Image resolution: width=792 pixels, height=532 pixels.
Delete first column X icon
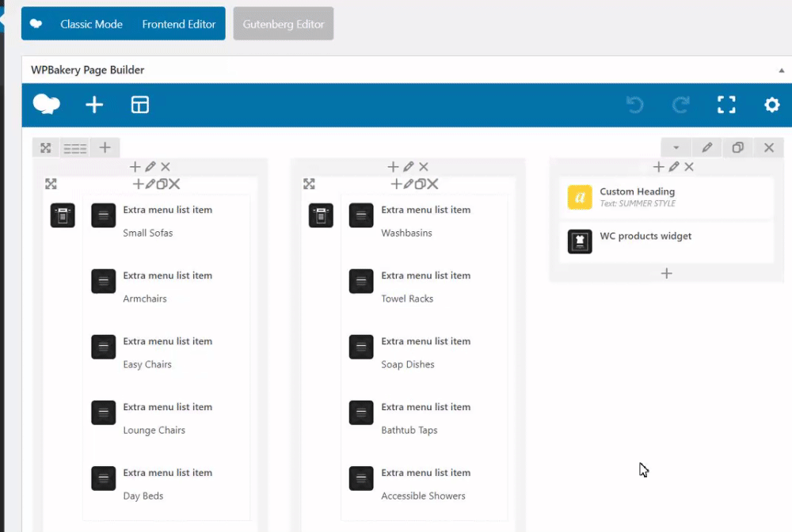(x=166, y=166)
